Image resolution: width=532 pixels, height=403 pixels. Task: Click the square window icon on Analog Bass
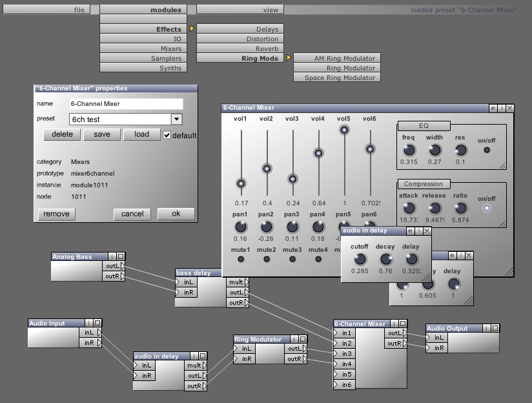click(x=121, y=256)
